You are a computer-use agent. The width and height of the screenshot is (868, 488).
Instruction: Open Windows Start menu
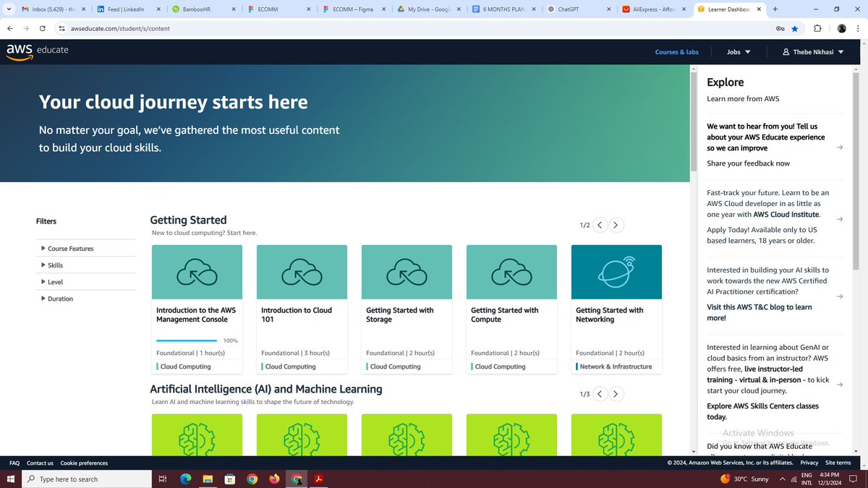click(10, 479)
